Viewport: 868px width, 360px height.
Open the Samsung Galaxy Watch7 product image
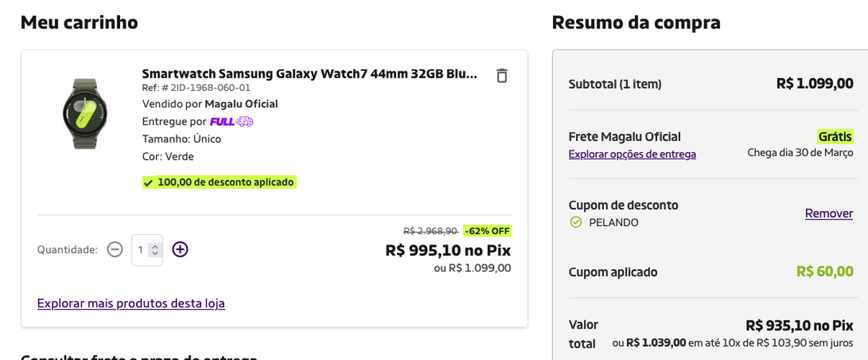tap(84, 114)
